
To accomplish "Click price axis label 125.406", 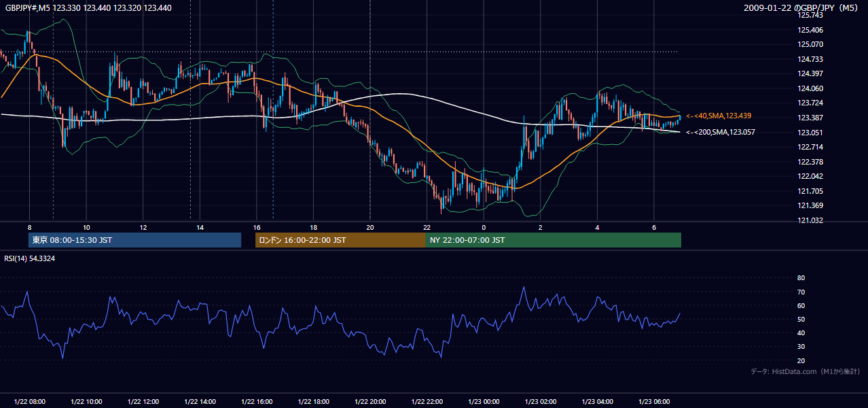I will pos(810,30).
